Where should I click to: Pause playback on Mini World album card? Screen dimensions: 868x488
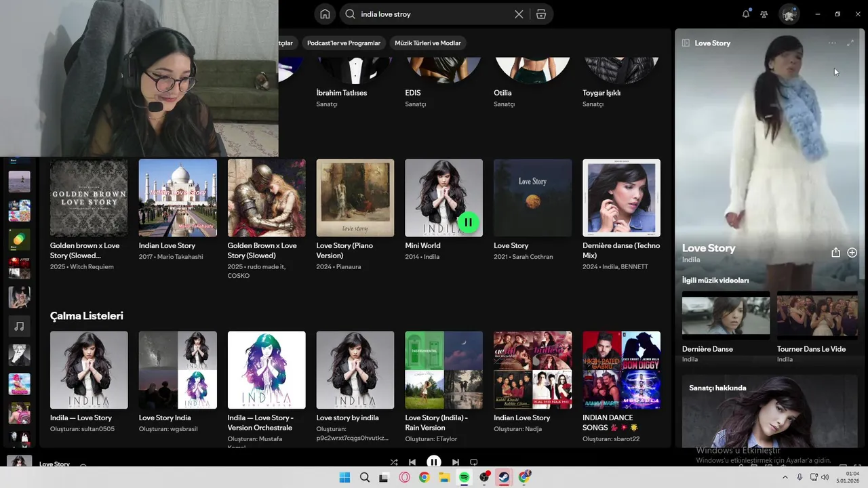468,222
